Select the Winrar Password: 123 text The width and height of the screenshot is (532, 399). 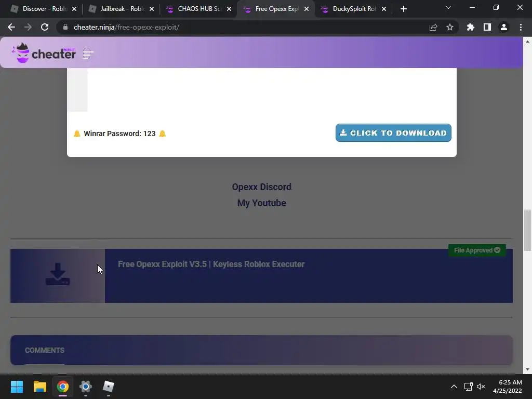point(119,134)
